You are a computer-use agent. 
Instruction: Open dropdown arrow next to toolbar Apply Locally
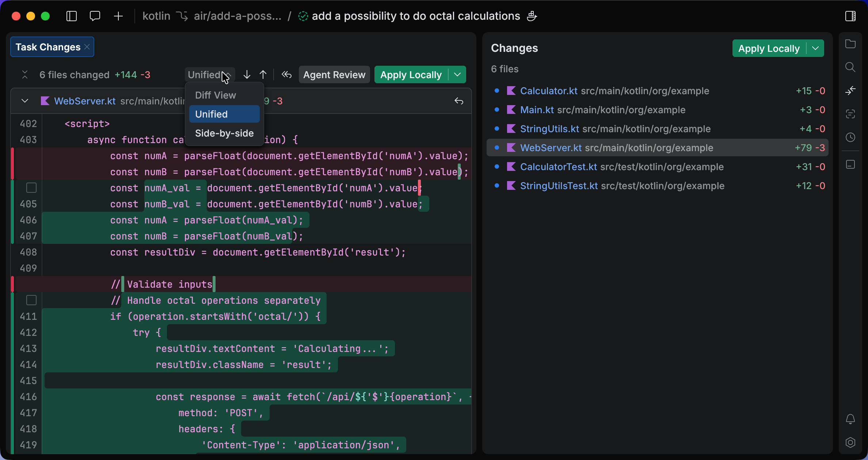pyautogui.click(x=457, y=75)
